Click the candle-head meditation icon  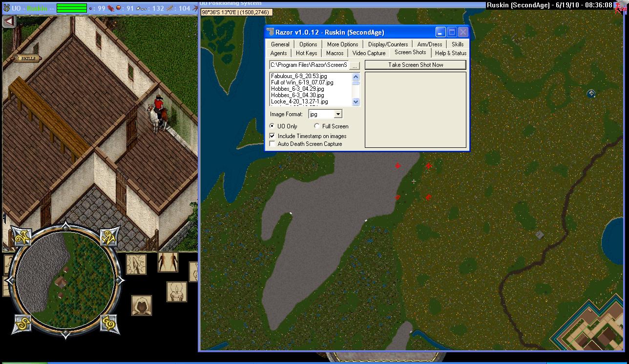pyautogui.click(x=176, y=292)
